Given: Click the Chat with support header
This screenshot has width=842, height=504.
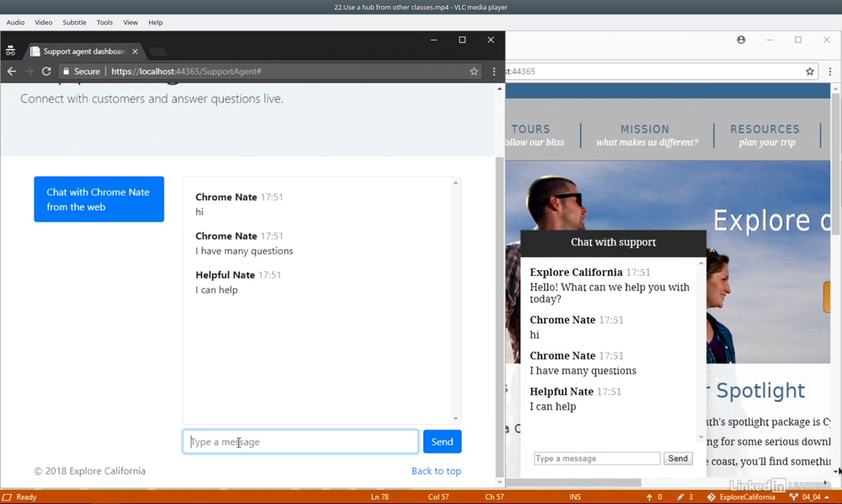Looking at the screenshot, I should point(613,242).
